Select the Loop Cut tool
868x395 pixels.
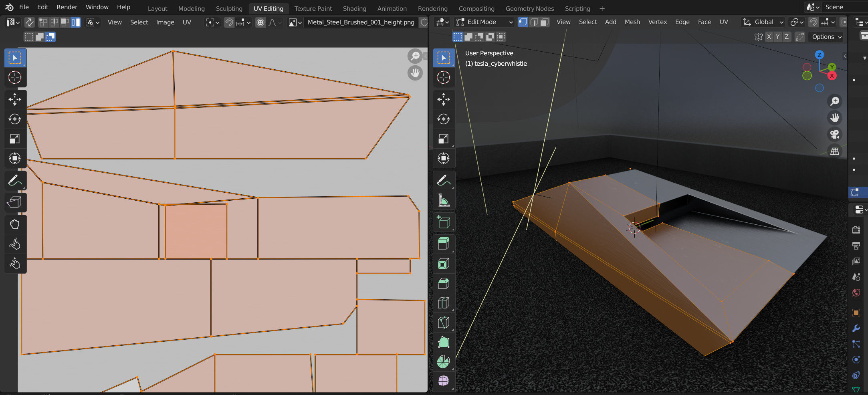click(444, 303)
